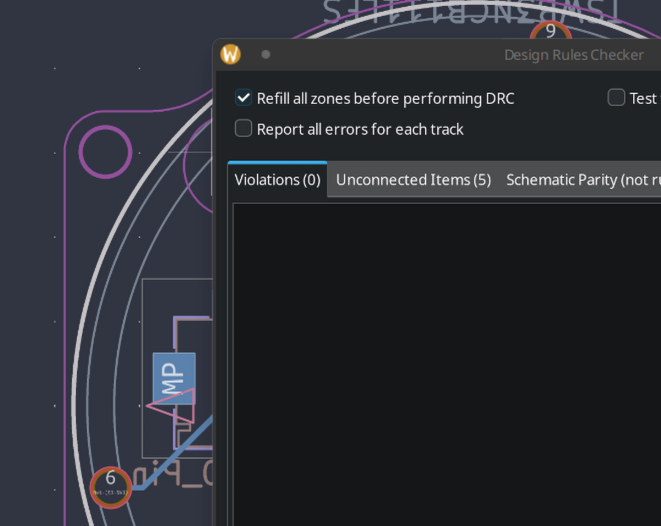Select pad 6 on the PCB
Screen dimensions: 661x526
[x=111, y=486]
